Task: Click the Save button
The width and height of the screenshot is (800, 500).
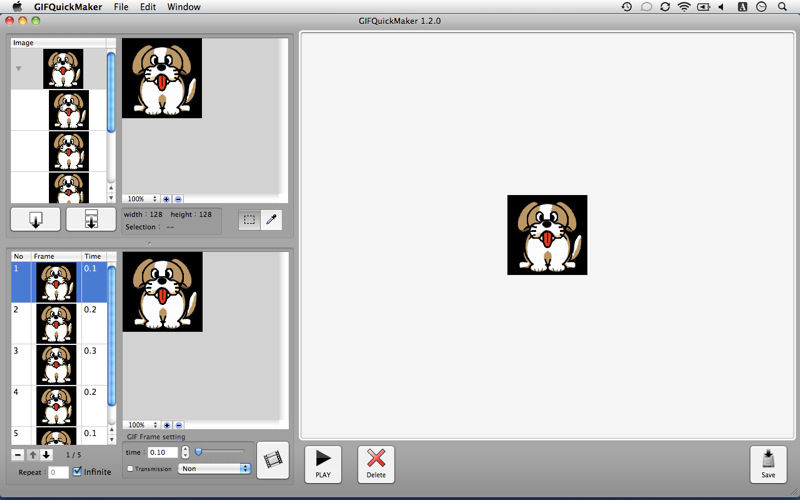Action: click(768, 464)
